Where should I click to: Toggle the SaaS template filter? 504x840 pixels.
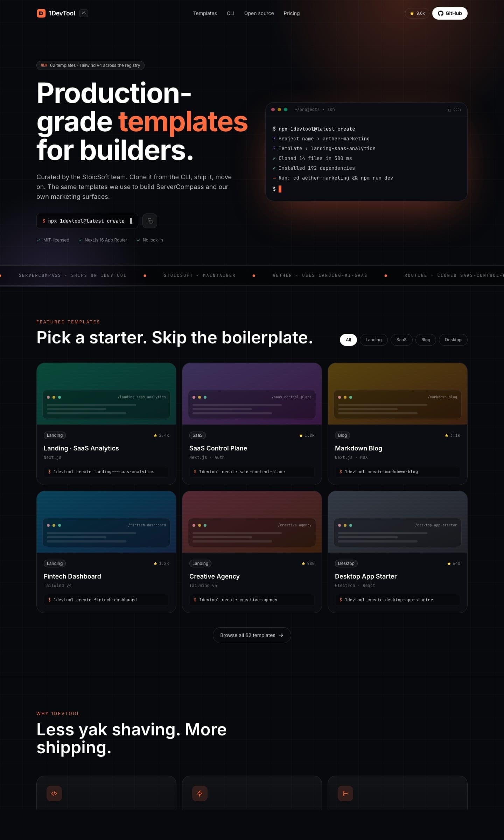coord(401,340)
